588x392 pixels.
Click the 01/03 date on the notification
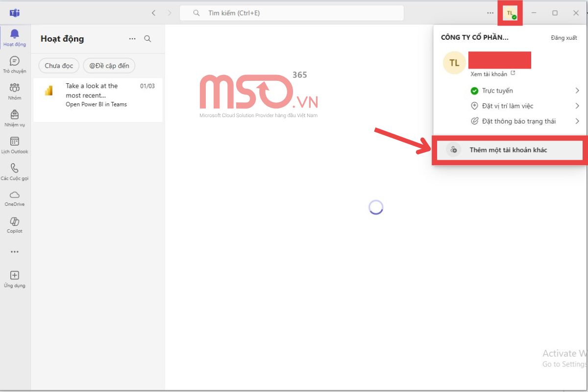pos(147,86)
